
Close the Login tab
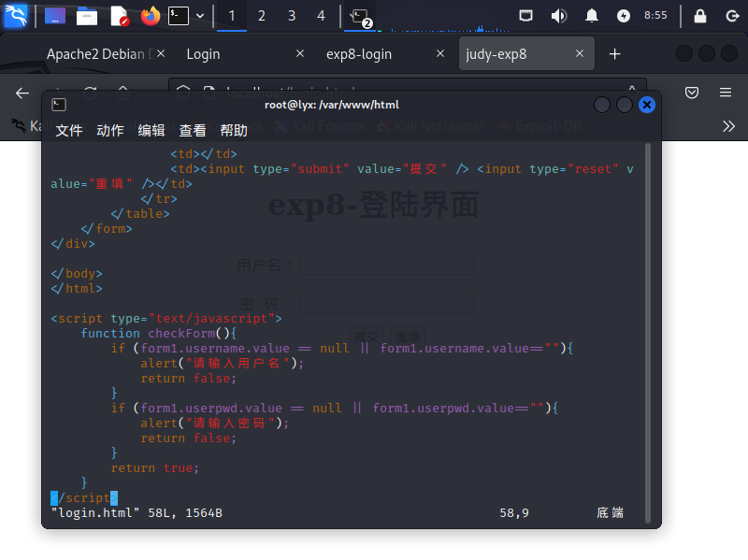(300, 53)
